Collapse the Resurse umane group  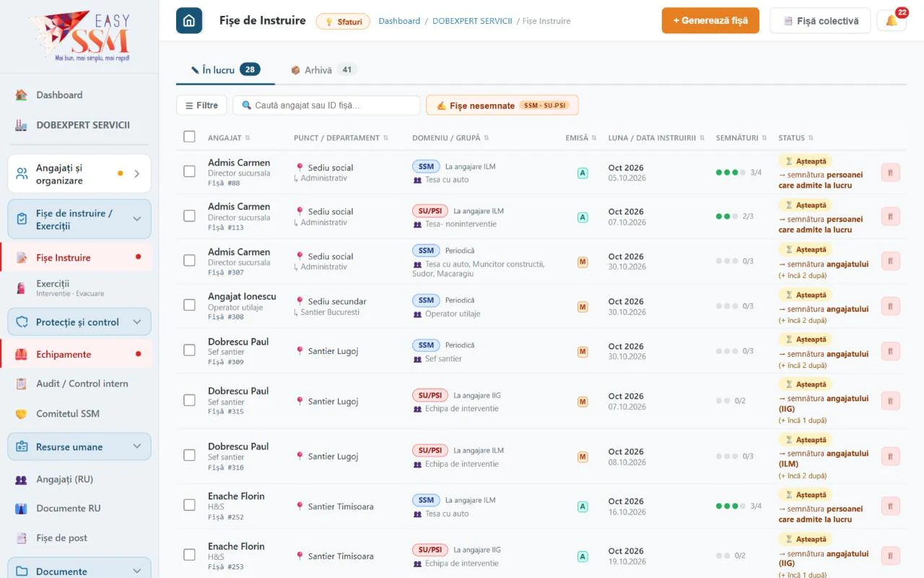tap(79, 447)
